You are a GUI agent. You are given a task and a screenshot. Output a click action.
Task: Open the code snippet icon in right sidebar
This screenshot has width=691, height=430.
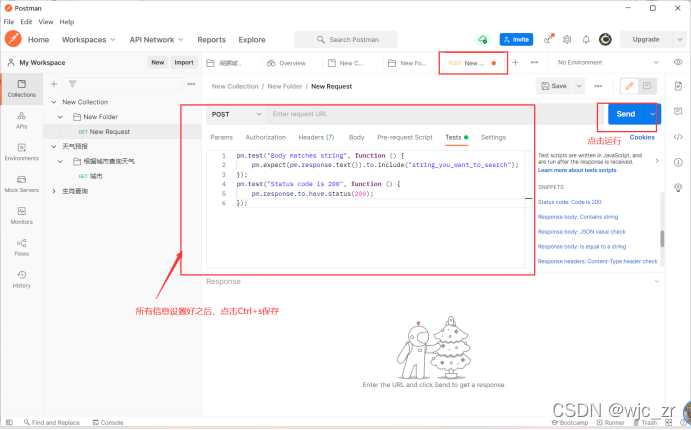678,137
